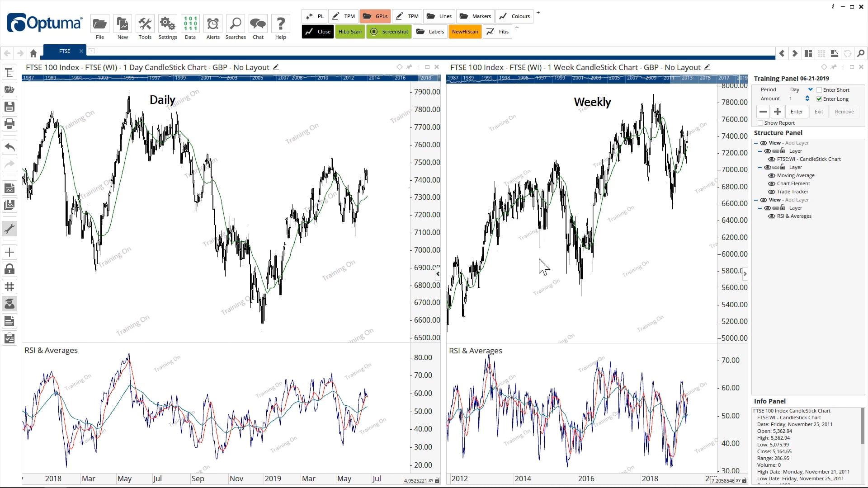Screen dimensions: 868x488
Task: Collapse the first Layer under first View
Action: (760, 151)
